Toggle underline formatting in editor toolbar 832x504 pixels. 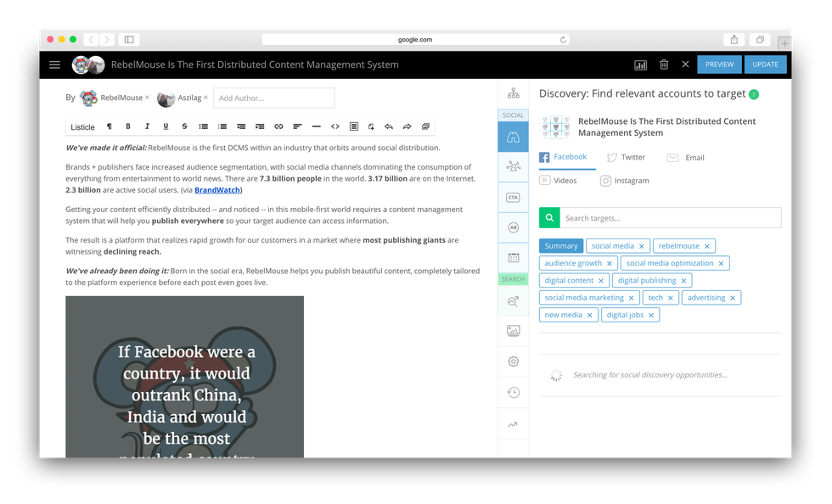166,126
